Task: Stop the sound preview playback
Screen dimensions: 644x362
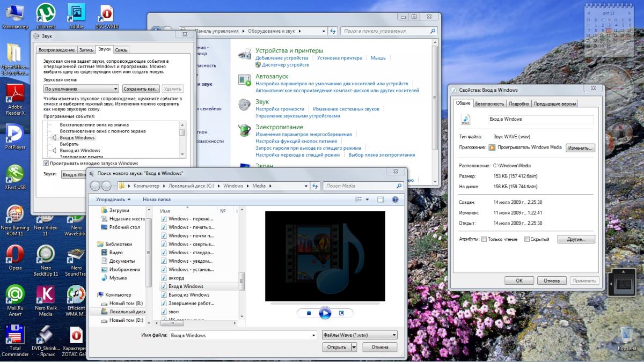Action: click(309, 313)
